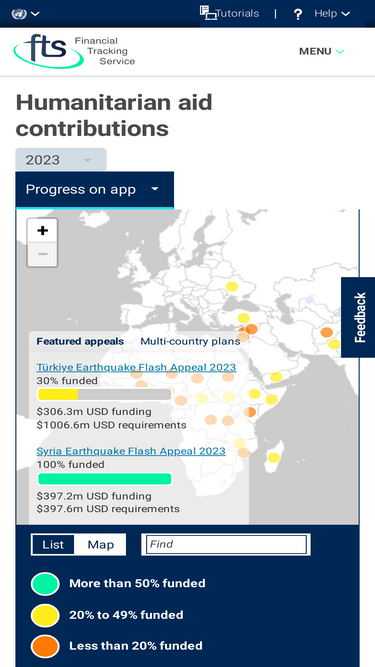Open the FTS Financial Tracking Service logo
375x667 pixels.
74,51
